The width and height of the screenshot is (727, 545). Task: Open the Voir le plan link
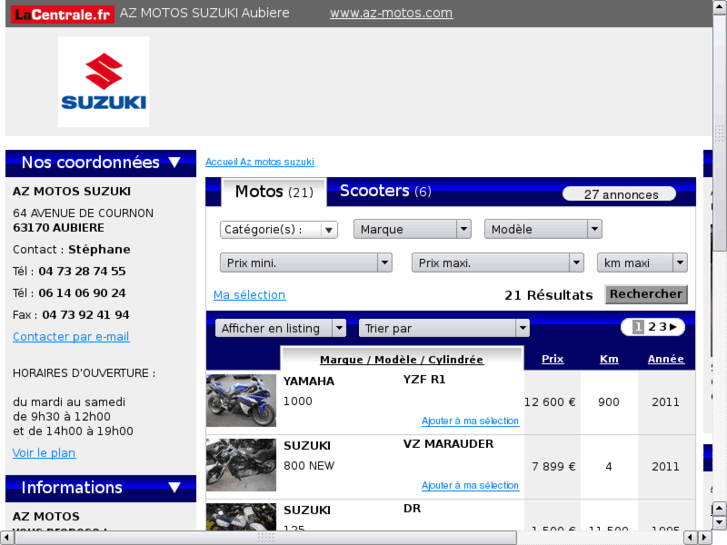[44, 453]
